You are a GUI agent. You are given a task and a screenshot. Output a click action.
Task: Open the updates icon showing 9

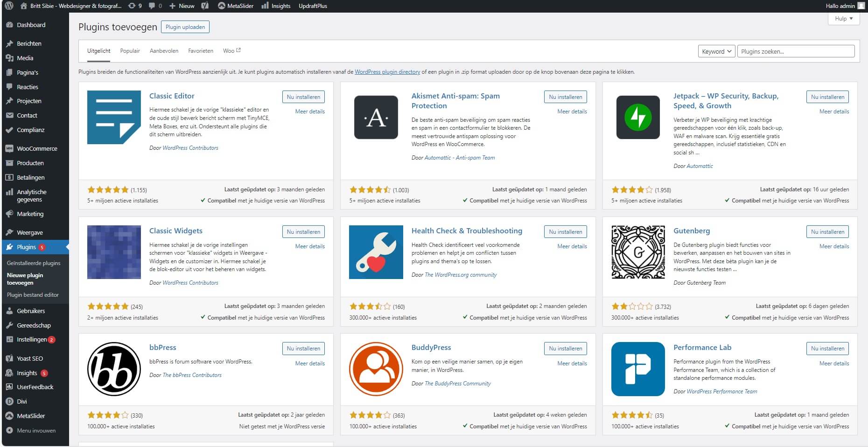pyautogui.click(x=134, y=6)
